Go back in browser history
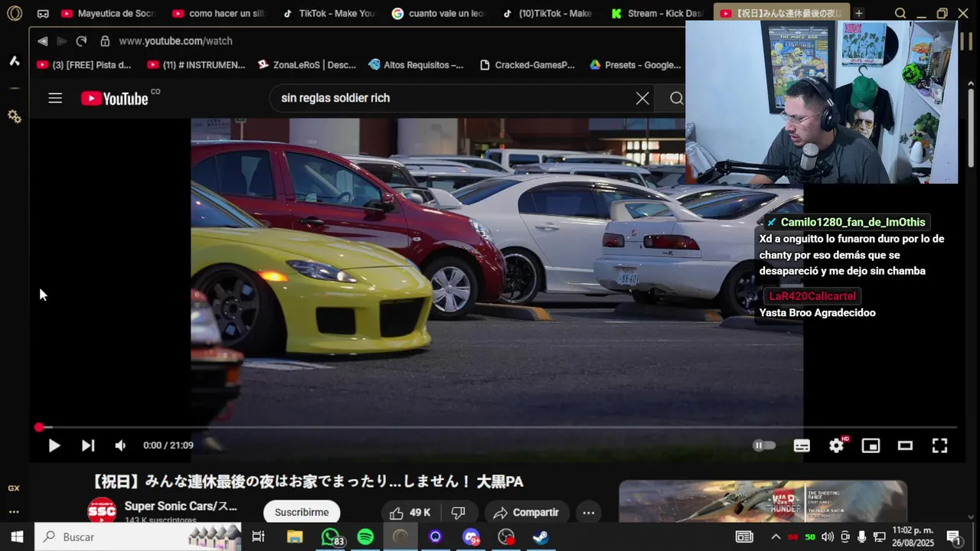 pyautogui.click(x=42, y=41)
